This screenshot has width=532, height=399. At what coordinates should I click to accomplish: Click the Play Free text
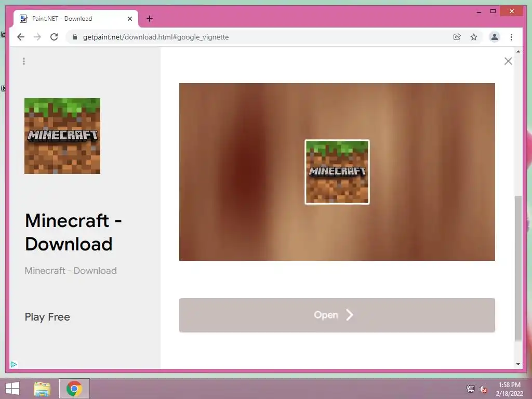click(x=47, y=317)
